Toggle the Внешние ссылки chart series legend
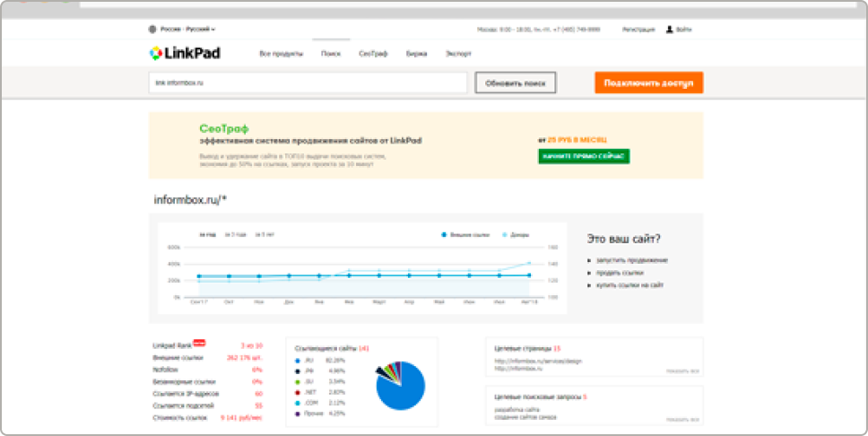 click(465, 235)
